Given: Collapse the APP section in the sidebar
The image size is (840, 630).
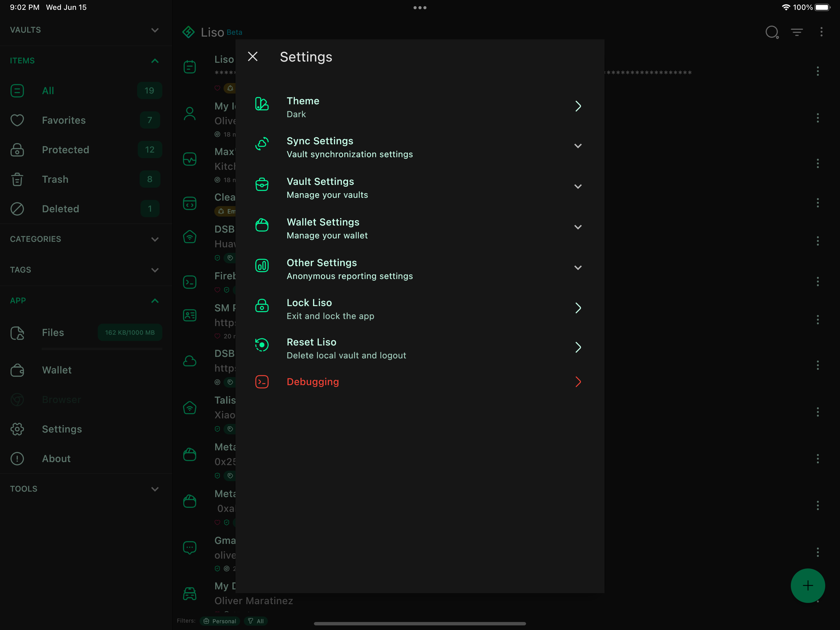Looking at the screenshot, I should coord(155,301).
